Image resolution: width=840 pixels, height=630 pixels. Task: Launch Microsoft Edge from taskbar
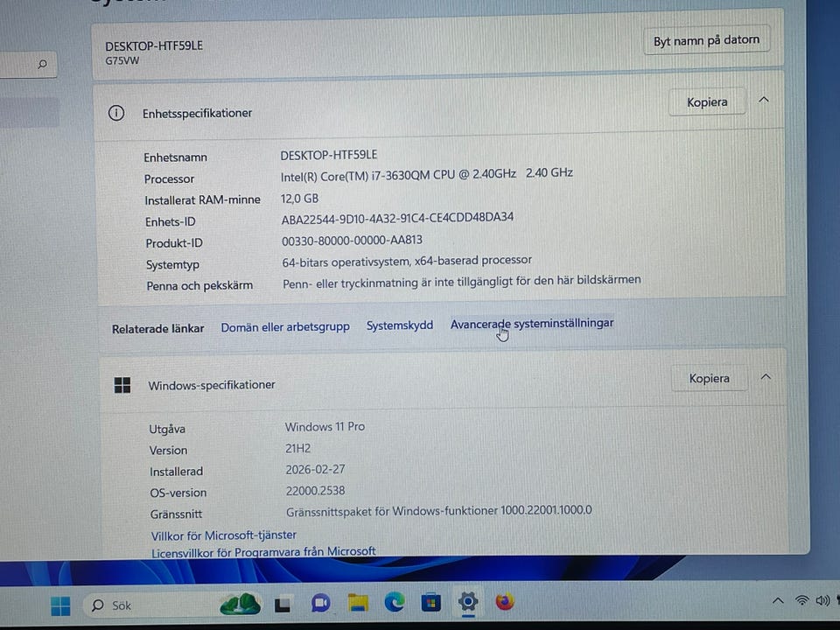[395, 602]
